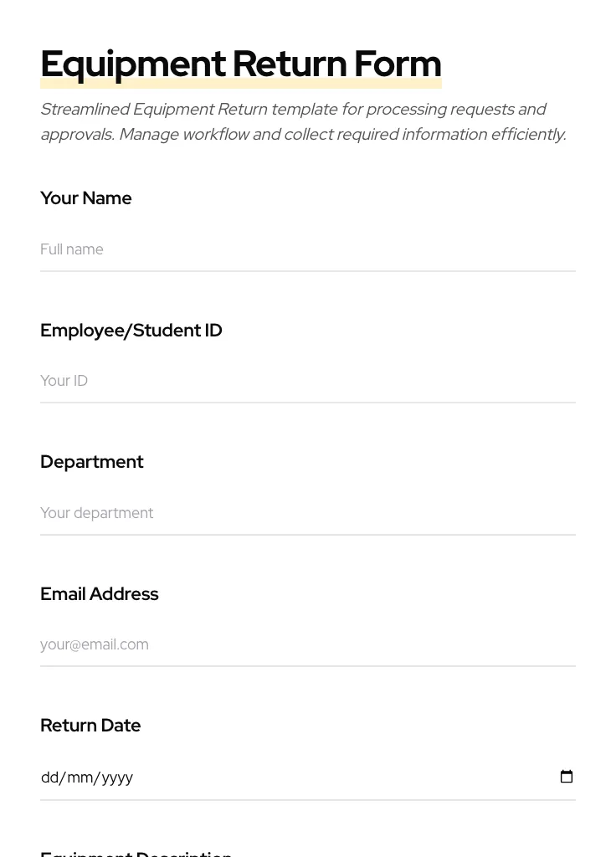Select the dd day segment of the date

[49, 777]
